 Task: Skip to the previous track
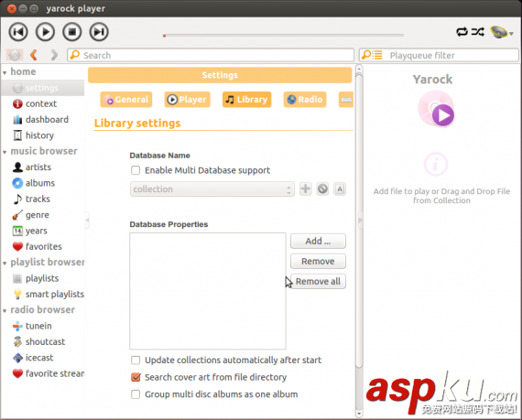pos(18,32)
